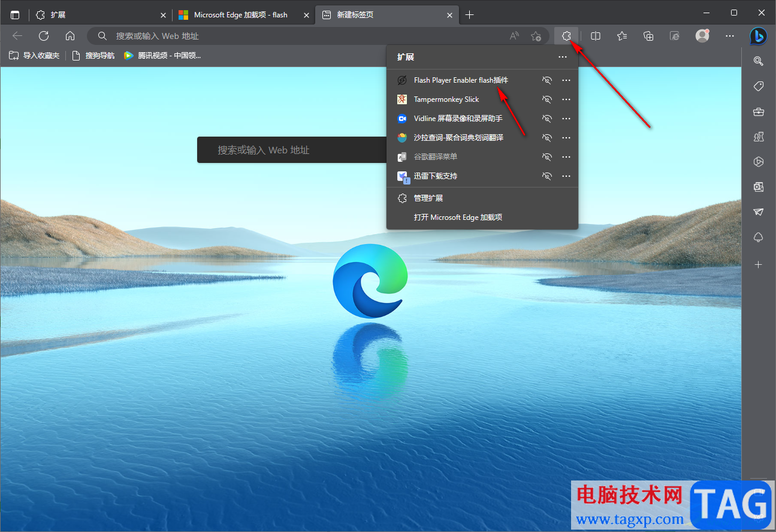Image resolution: width=776 pixels, height=532 pixels.
Task: Show Tampermonkey Slick in toolbar
Action: (546, 99)
